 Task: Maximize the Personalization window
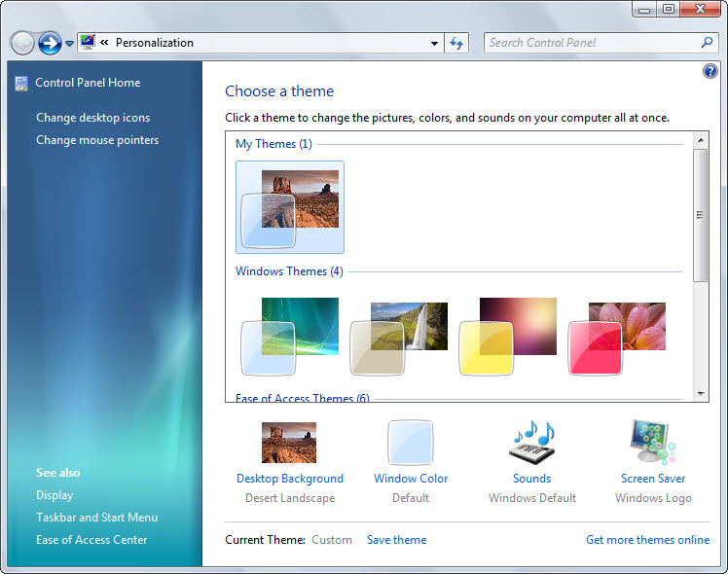click(668, 10)
